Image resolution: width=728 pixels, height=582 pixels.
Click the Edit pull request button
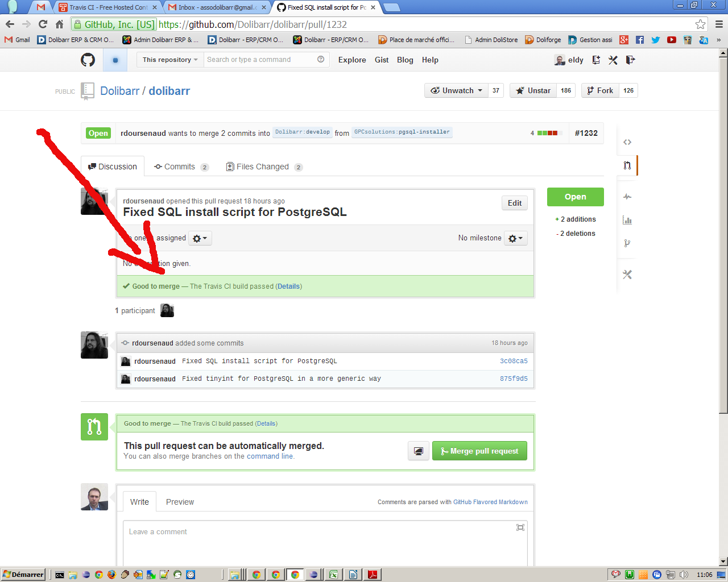click(x=515, y=203)
